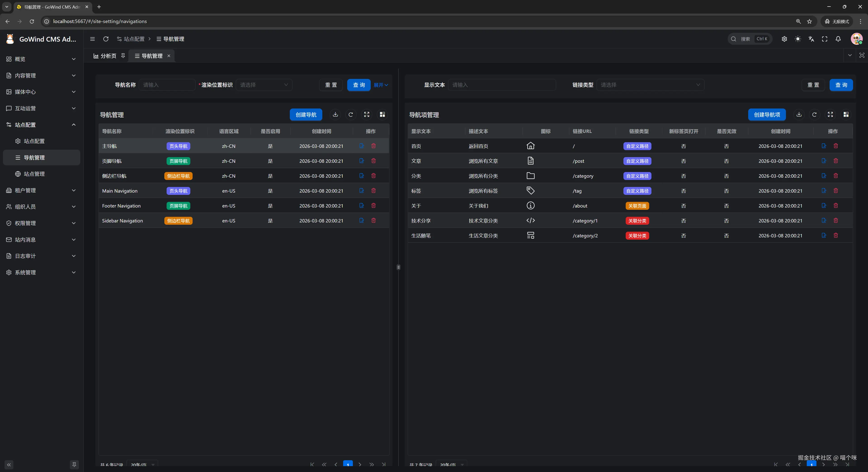Delete the Footer Navigation row
Viewport: 868px width, 472px height.
373,205
